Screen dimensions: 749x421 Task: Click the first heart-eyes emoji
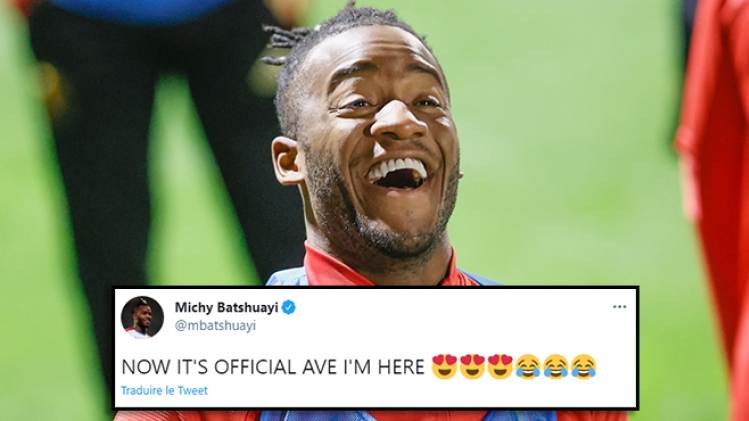(444, 367)
